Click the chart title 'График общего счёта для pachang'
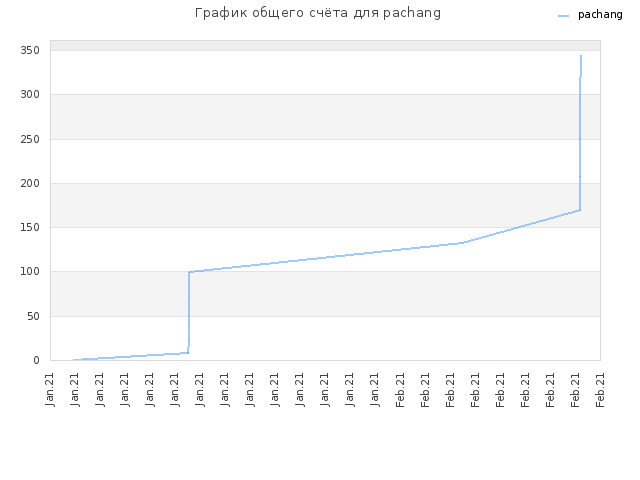This screenshot has width=640, height=480. click(318, 13)
